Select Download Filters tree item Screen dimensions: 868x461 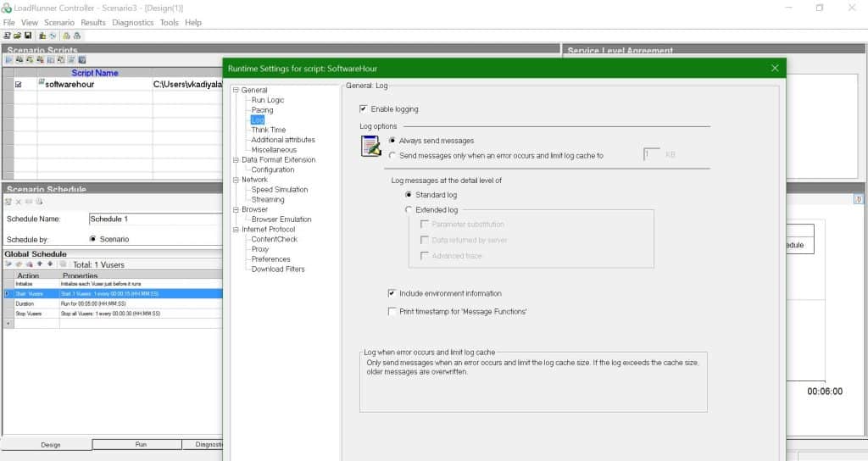click(278, 269)
